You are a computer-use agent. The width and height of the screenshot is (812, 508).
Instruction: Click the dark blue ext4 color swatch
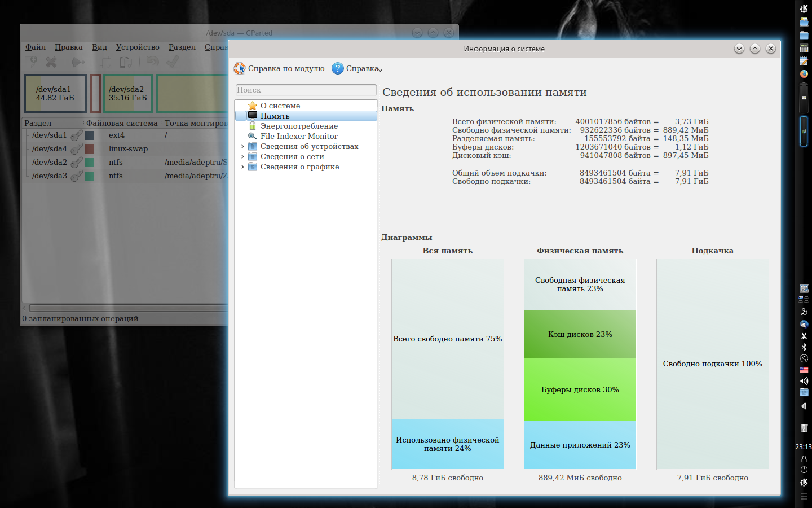pos(90,135)
